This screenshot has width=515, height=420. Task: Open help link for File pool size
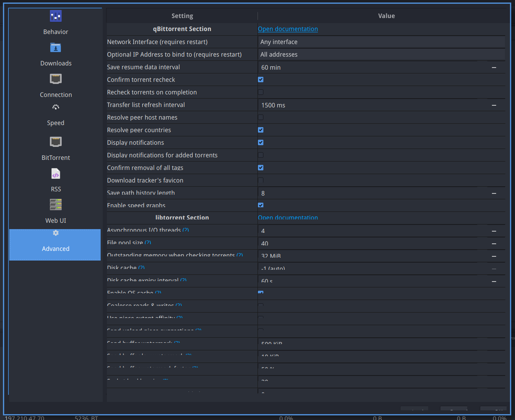coord(148,243)
